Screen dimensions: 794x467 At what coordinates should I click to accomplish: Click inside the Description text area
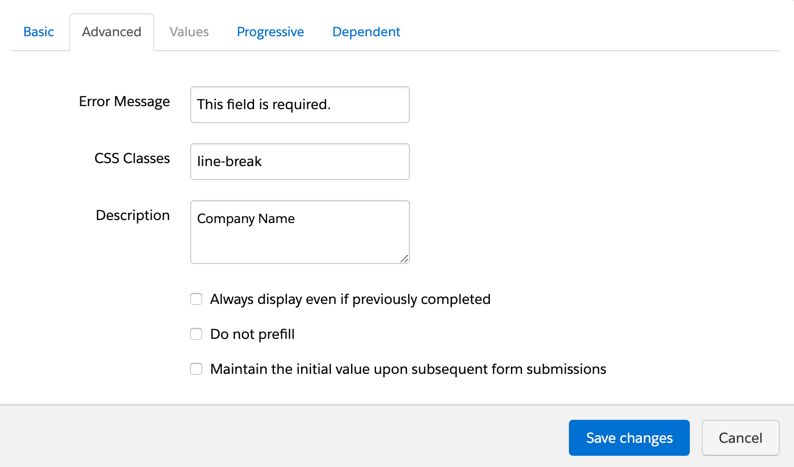click(299, 233)
